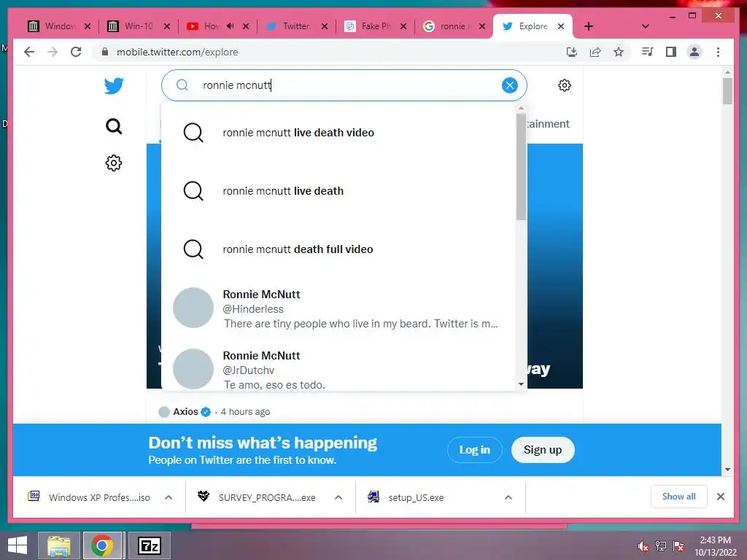Open a new tab with plus button
The height and width of the screenshot is (560, 747).
[x=589, y=26]
